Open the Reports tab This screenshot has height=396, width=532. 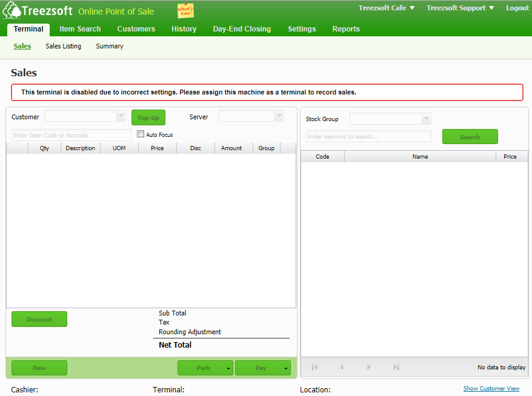click(x=346, y=29)
